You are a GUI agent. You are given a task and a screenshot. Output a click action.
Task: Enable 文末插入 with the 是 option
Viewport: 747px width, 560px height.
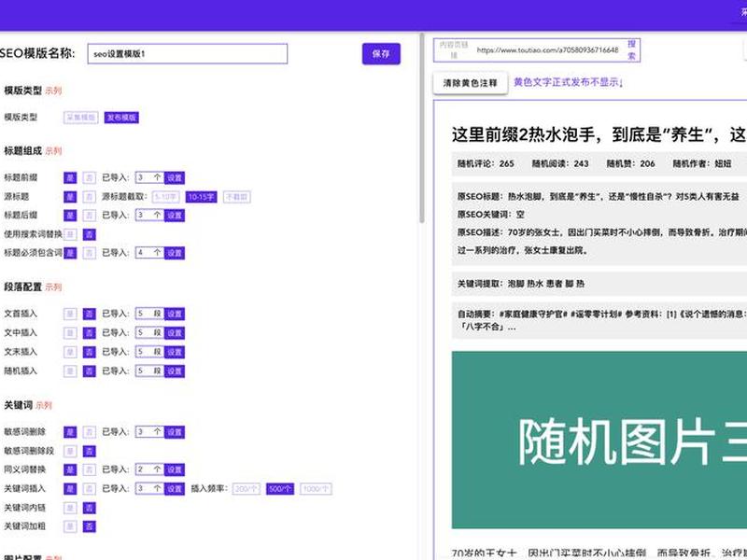(x=70, y=352)
